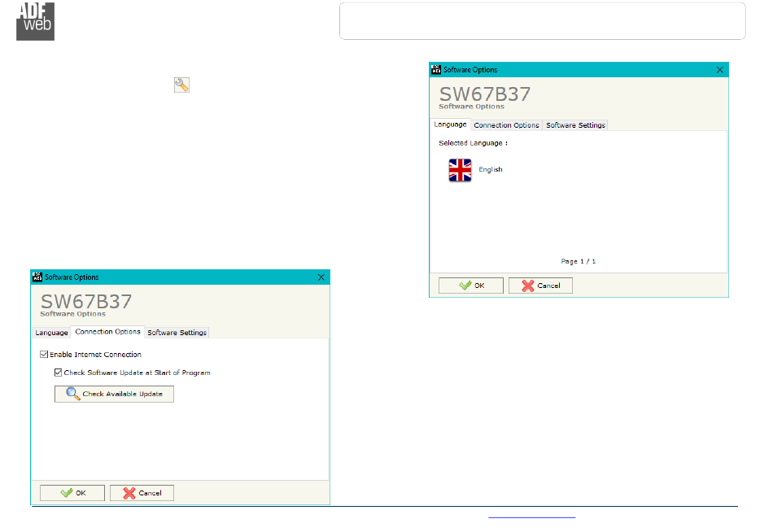The width and height of the screenshot is (773, 532).
Task: Click the empty rounded box at page top
Action: [542, 20]
